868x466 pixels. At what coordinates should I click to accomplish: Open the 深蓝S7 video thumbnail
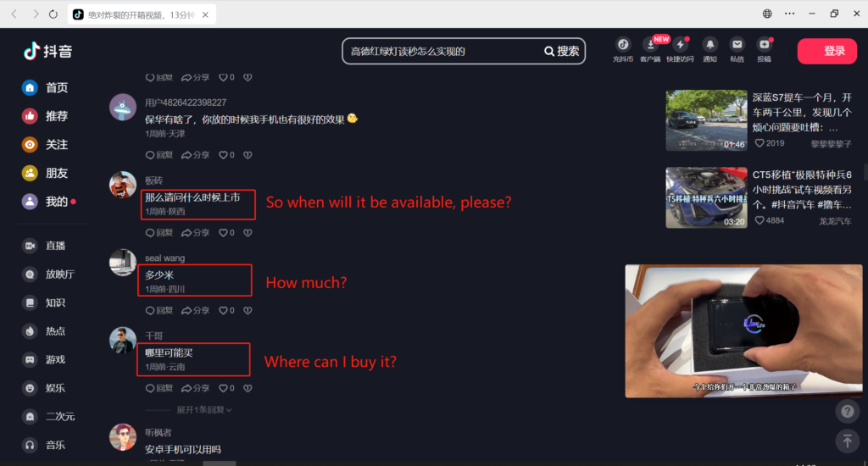pos(706,120)
